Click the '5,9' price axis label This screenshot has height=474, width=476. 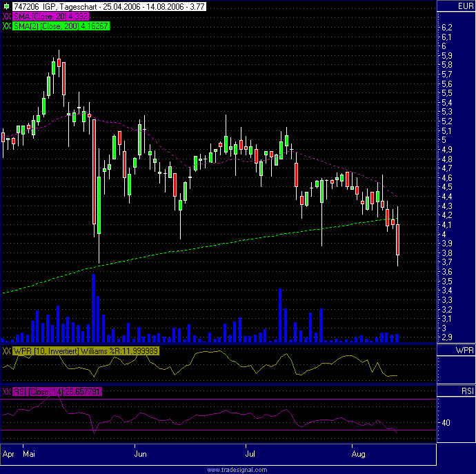point(447,56)
